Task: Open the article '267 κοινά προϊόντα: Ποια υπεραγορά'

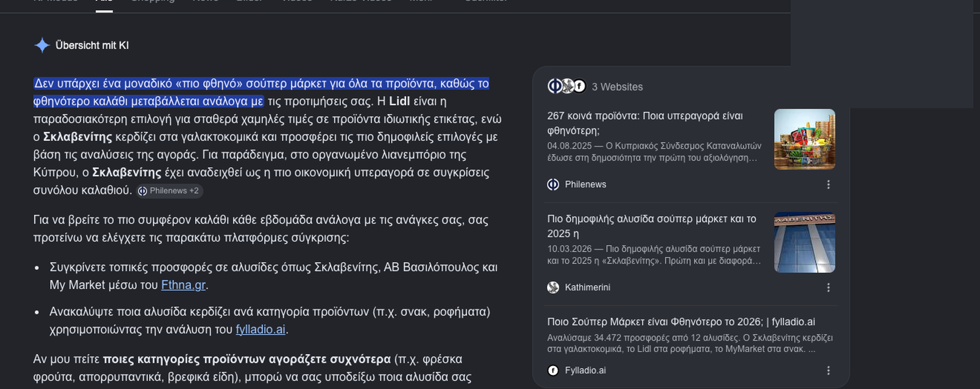Action: point(645,123)
